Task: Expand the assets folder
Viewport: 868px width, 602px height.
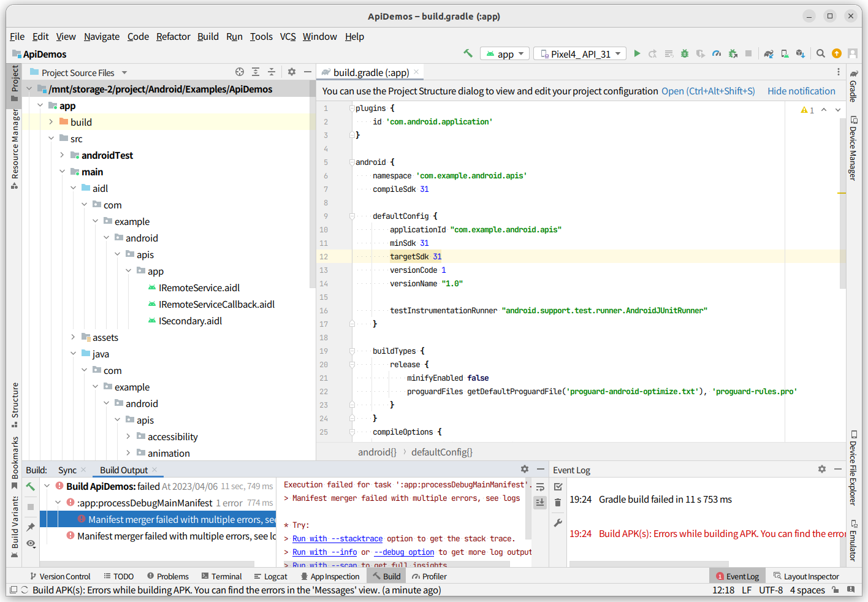Action: [x=74, y=337]
